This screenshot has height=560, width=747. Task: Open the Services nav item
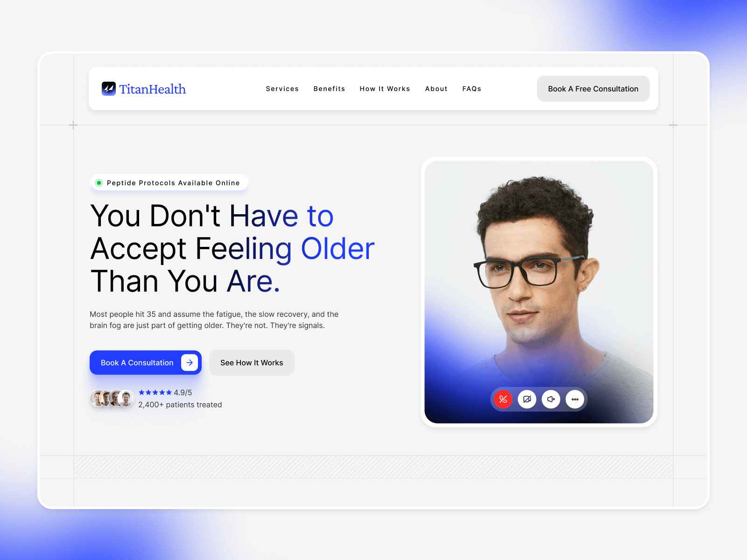282,89
